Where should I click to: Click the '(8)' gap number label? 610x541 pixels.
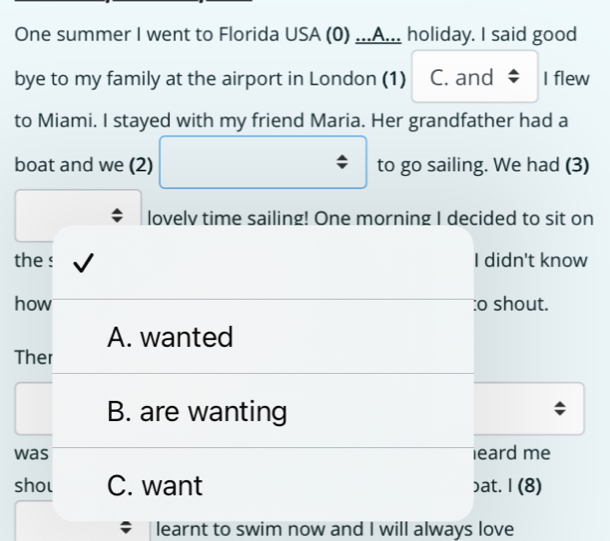click(x=528, y=487)
